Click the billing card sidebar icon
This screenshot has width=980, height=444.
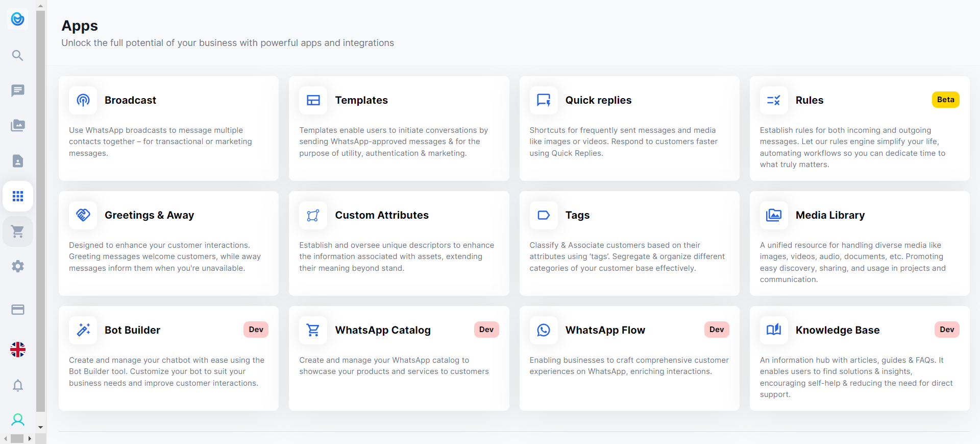click(x=18, y=310)
